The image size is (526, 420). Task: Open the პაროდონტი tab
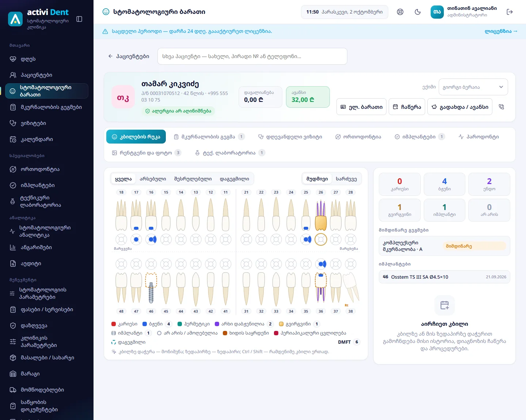[x=479, y=137]
